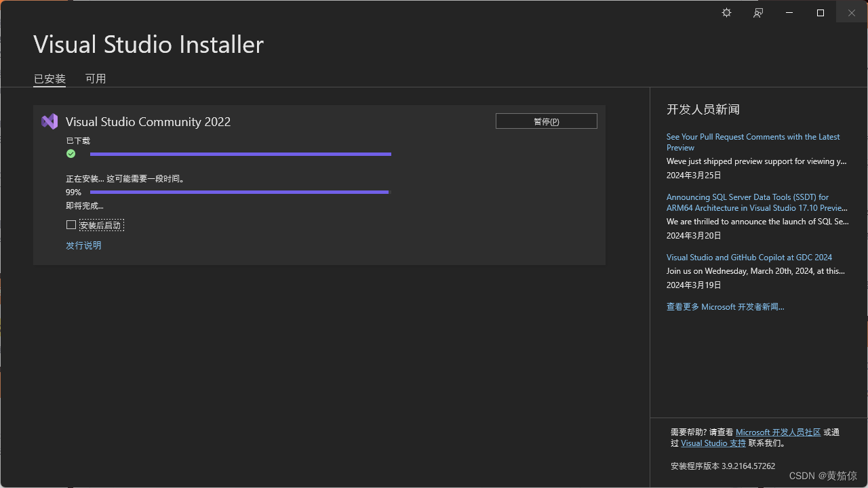Click 'We are thrilled to announce' summary
Screen dimensions: 868x488
point(757,222)
